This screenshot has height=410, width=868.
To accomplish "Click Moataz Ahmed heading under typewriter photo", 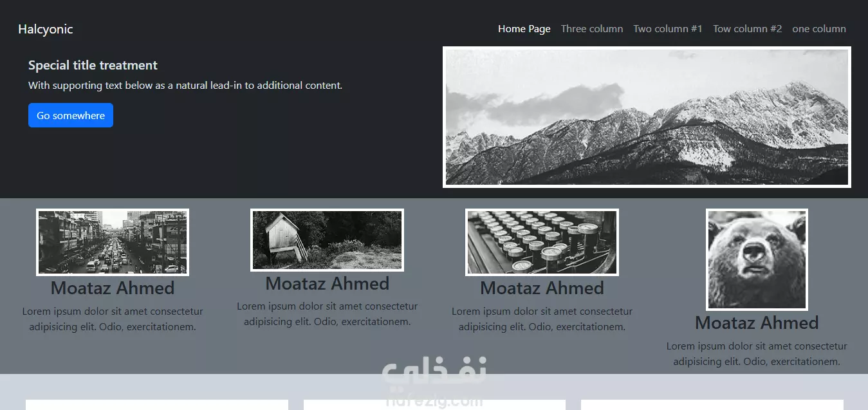I will tap(542, 288).
